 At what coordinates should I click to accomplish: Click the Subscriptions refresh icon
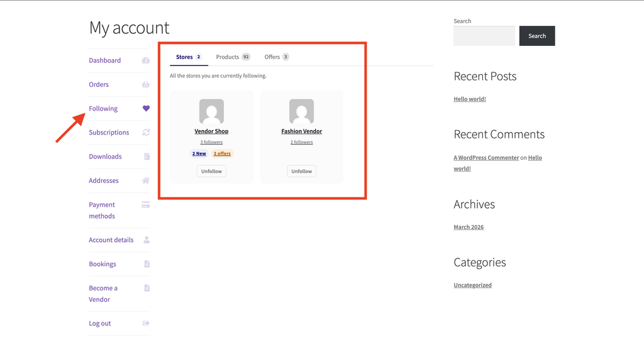(146, 133)
